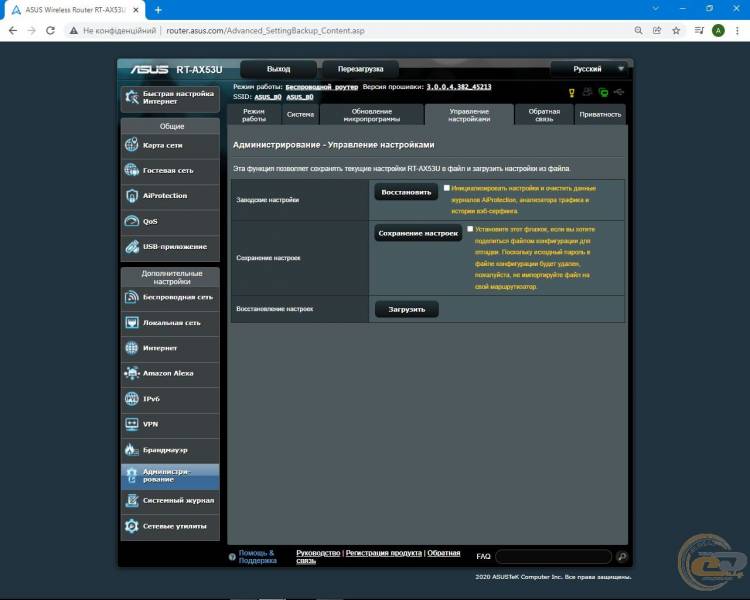The width and height of the screenshot is (750, 600).
Task: Click the browser address bar URL
Action: [x=265, y=31]
